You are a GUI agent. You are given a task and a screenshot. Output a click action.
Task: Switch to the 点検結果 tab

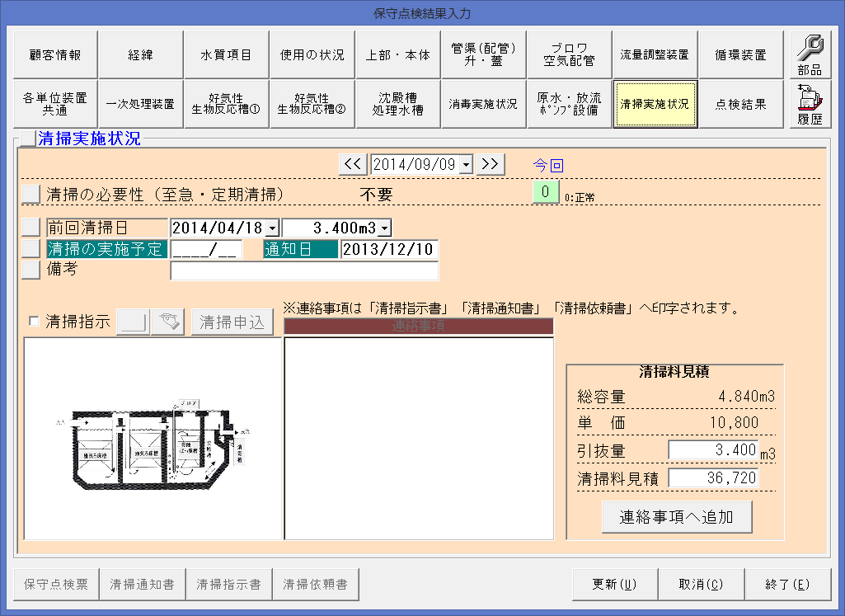click(740, 105)
